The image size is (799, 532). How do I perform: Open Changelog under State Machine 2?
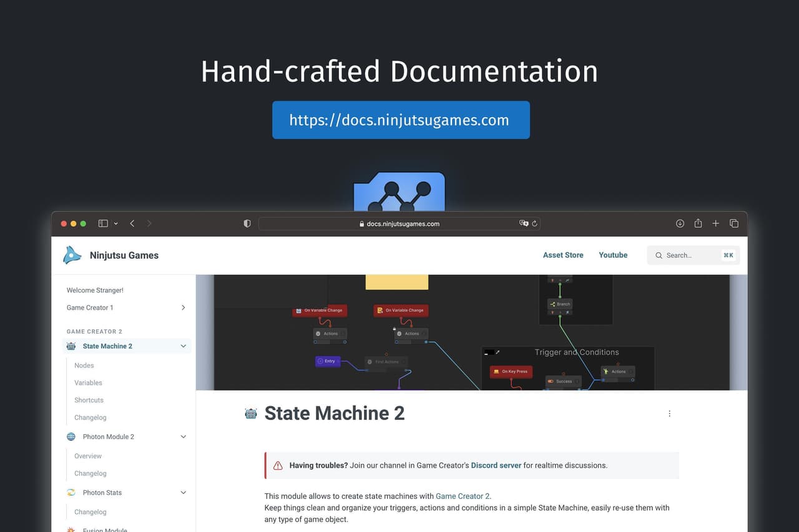pyautogui.click(x=91, y=418)
